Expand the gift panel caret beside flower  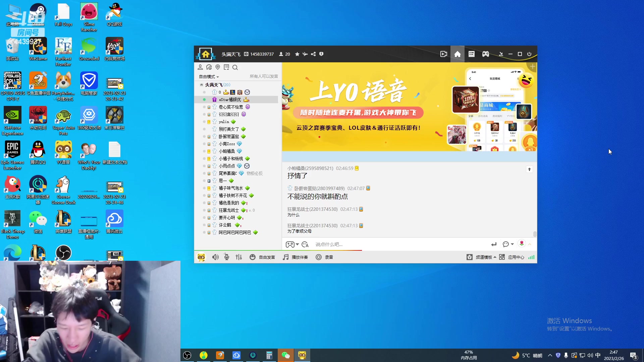coord(530,244)
